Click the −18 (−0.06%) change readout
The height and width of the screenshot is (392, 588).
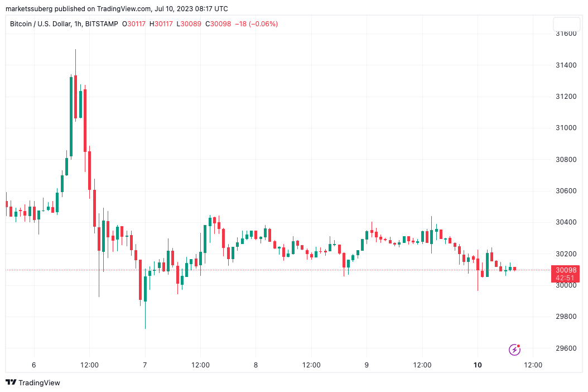tap(257, 23)
